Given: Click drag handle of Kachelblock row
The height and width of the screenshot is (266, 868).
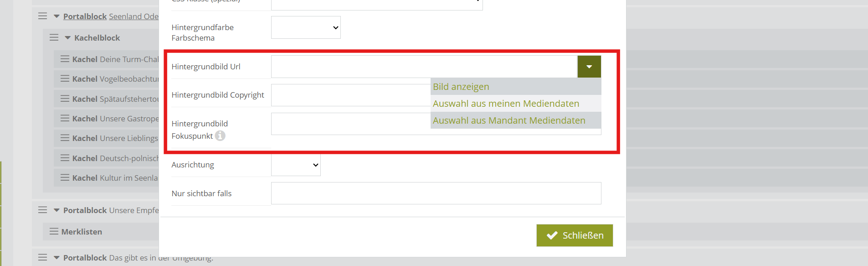Looking at the screenshot, I should (x=54, y=37).
